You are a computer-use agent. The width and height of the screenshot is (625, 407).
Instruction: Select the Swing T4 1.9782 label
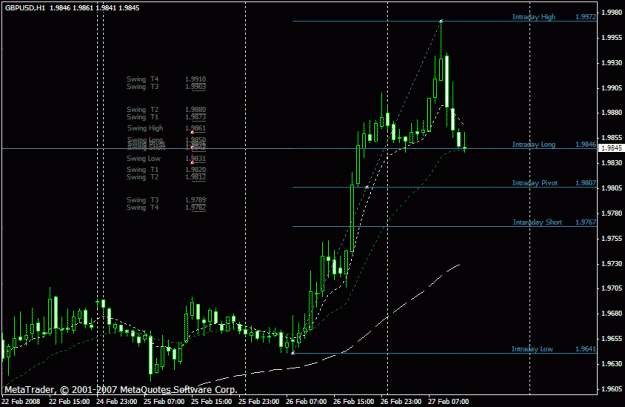point(166,207)
